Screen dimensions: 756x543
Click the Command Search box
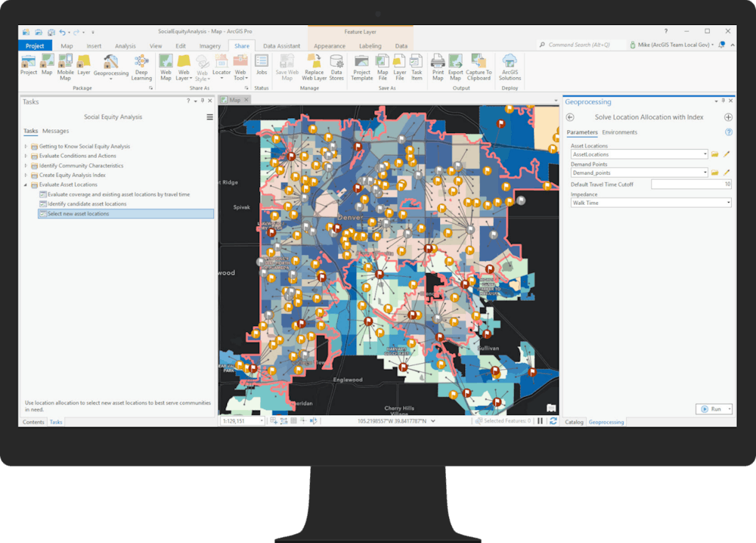(x=581, y=45)
